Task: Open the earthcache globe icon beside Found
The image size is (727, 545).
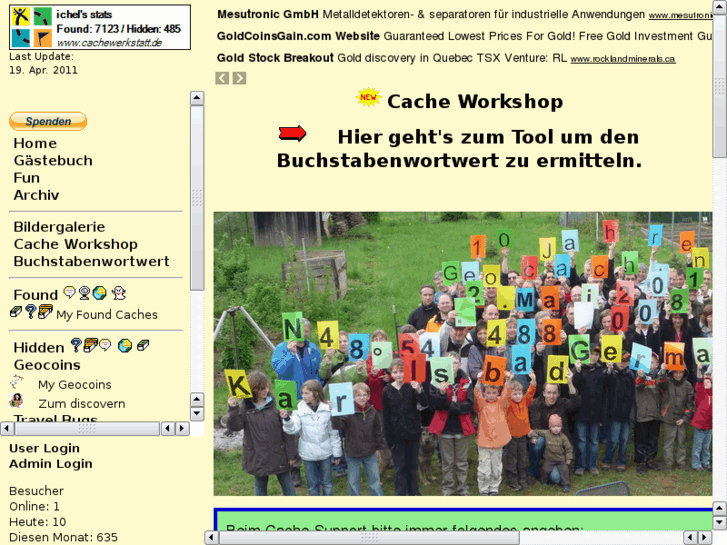Action: (x=99, y=293)
